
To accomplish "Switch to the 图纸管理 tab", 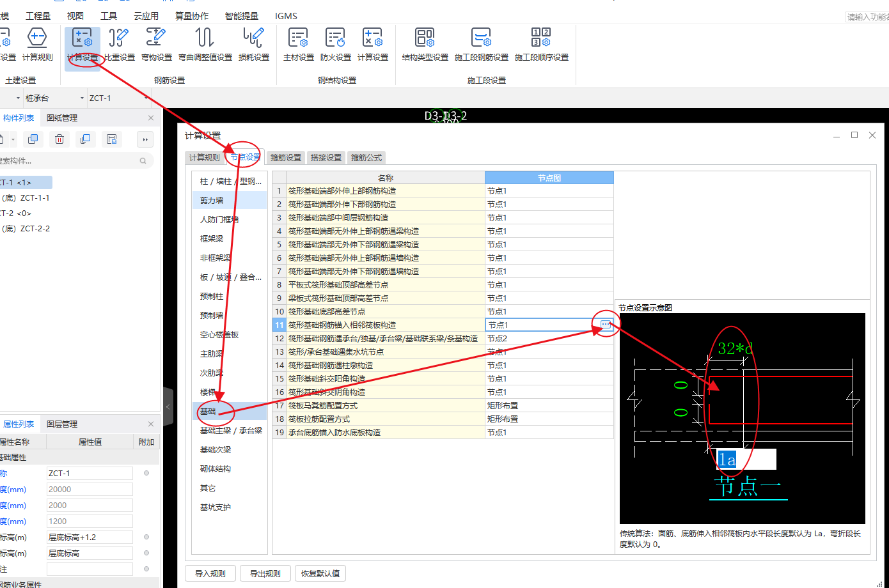I will click(x=62, y=118).
